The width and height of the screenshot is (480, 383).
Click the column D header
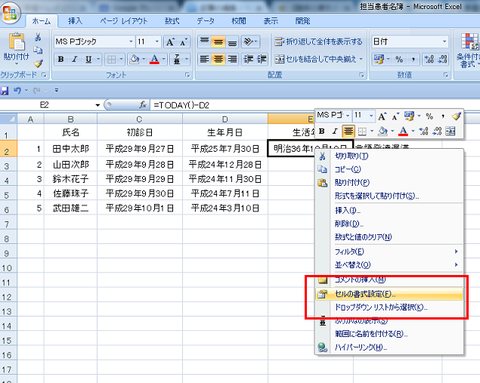[225, 119]
